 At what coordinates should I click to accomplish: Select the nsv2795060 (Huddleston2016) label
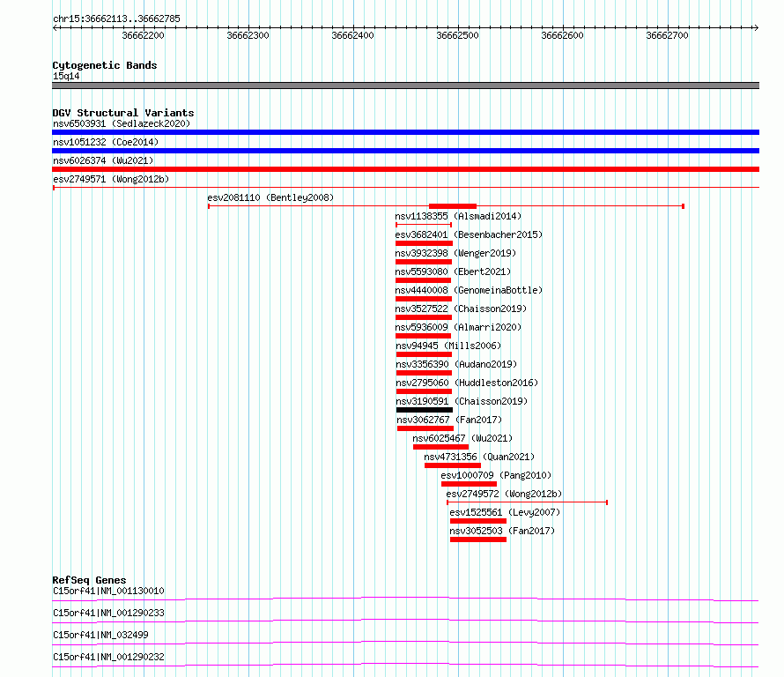pyautogui.click(x=467, y=383)
